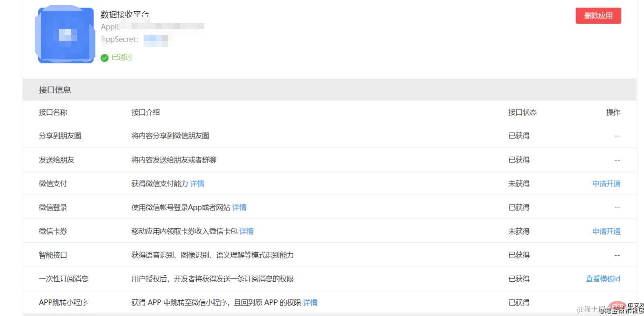Screen dimensions: 644x316
Task: Click the 已通过 approval status text
Action: tap(122, 57)
